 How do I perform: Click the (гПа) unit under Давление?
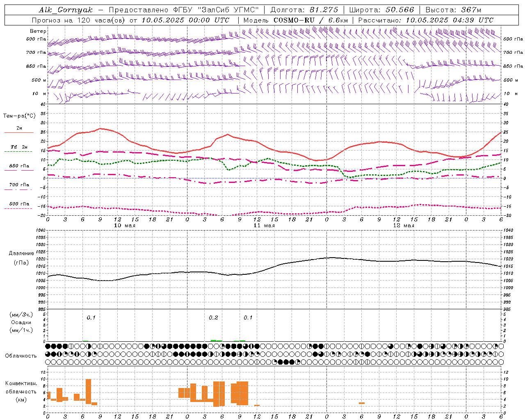[21, 262]
